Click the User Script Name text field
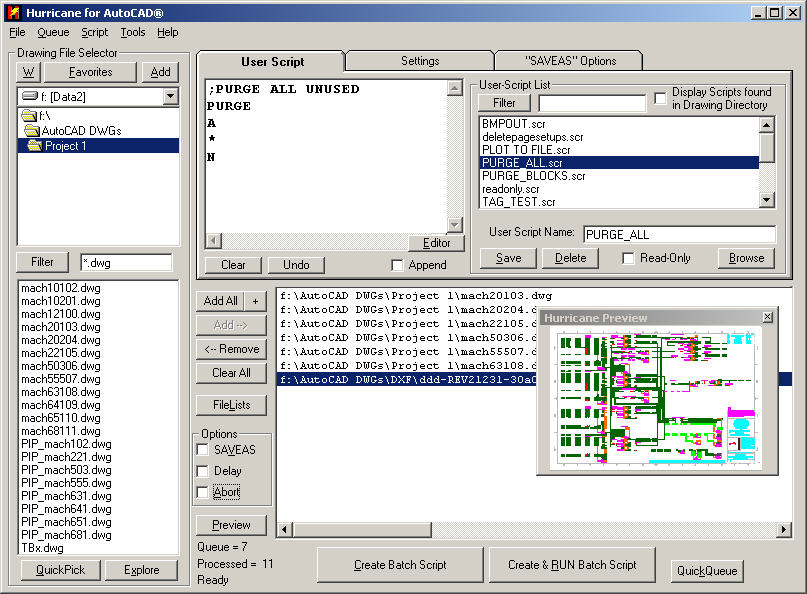This screenshot has height=594, width=807. pyautogui.click(x=679, y=234)
